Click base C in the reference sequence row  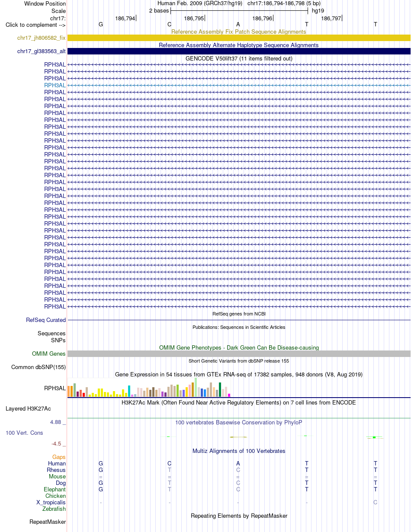pos(170,25)
